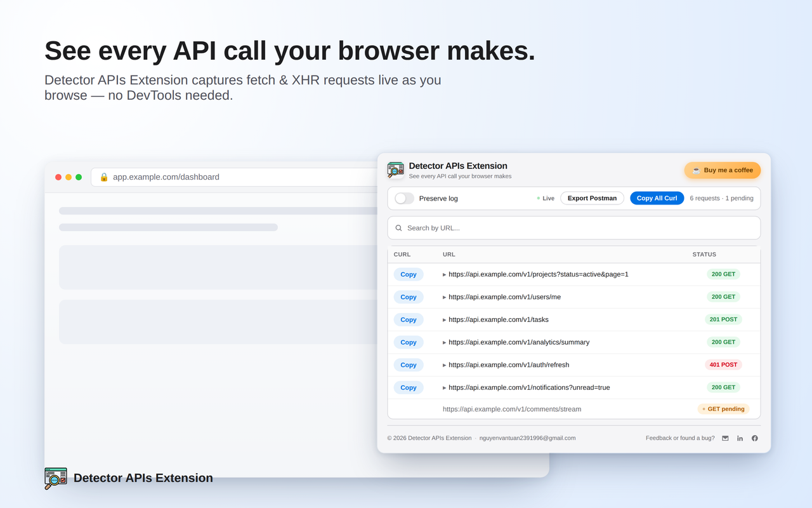Image resolution: width=812 pixels, height=508 pixels.
Task: Click the search magnifier icon
Action: point(399,228)
